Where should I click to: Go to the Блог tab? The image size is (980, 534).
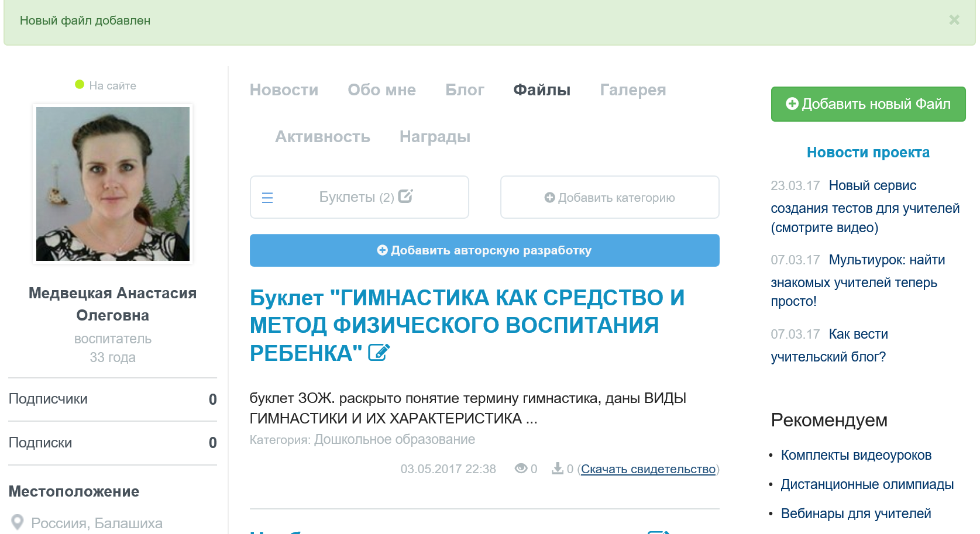tap(465, 90)
